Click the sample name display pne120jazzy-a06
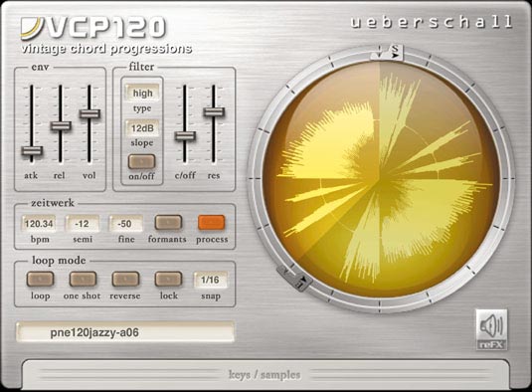Image resolution: width=532 pixels, height=392 pixels. (125, 332)
